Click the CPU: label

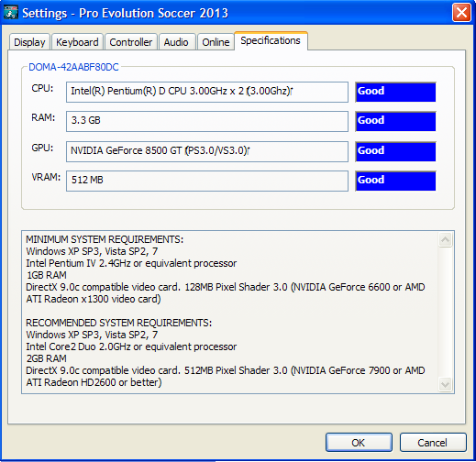42,88
